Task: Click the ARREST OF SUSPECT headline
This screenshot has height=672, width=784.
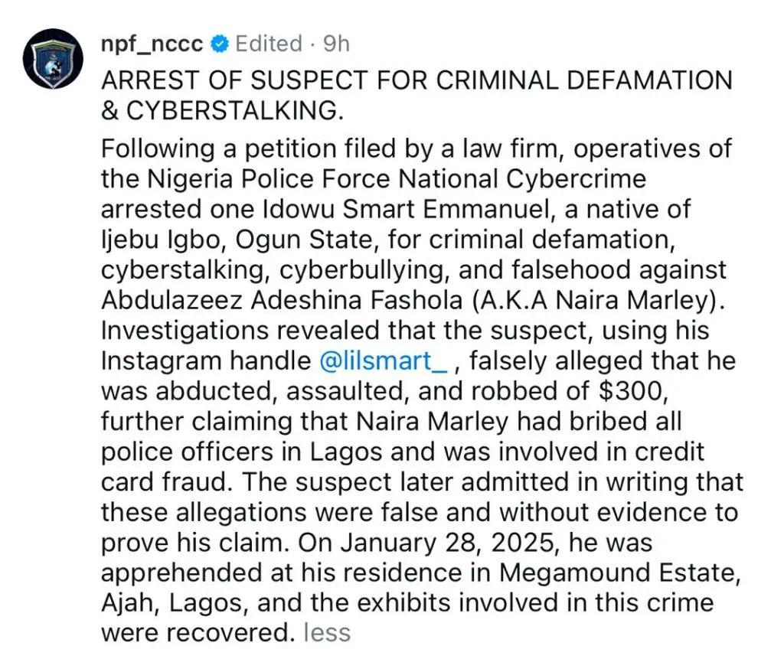Action: tap(416, 80)
